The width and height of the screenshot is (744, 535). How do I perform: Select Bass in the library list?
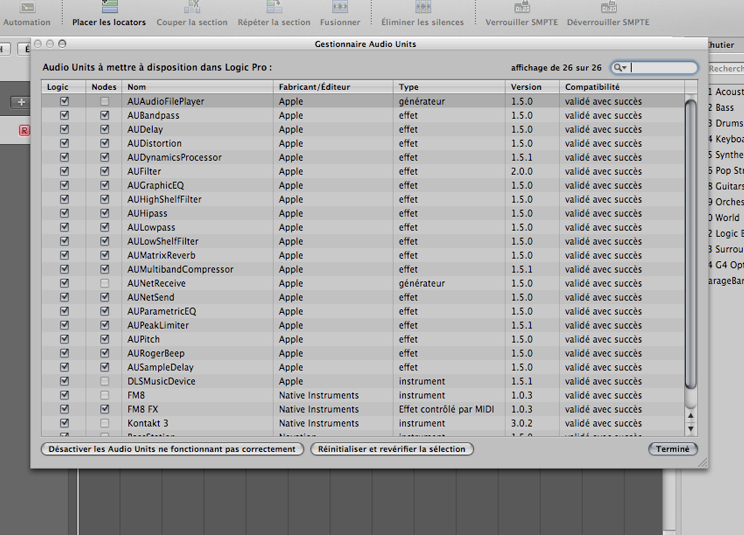pyautogui.click(x=725, y=108)
